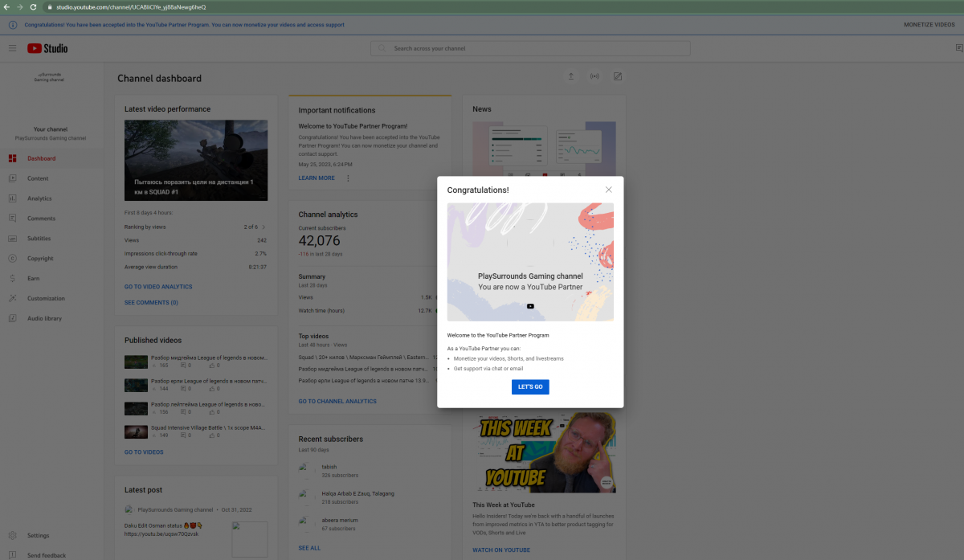Image resolution: width=964 pixels, height=560 pixels.
Task: Expand the Ranking by views chevron
Action: pos(263,227)
